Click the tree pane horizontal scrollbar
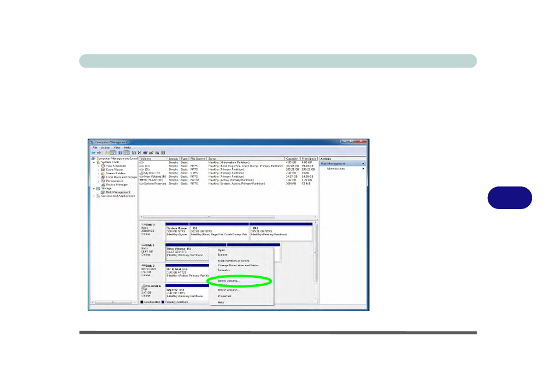Image resolution: width=556 pixels, height=392 pixels. point(114,302)
